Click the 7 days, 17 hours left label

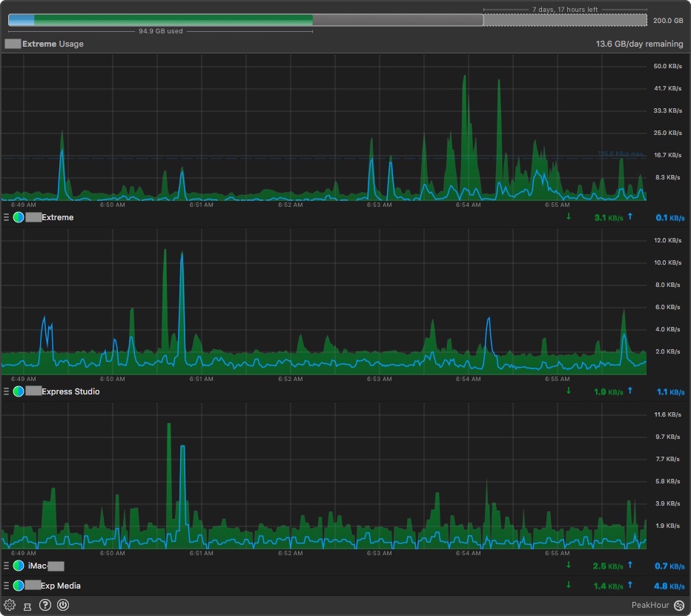click(x=565, y=9)
